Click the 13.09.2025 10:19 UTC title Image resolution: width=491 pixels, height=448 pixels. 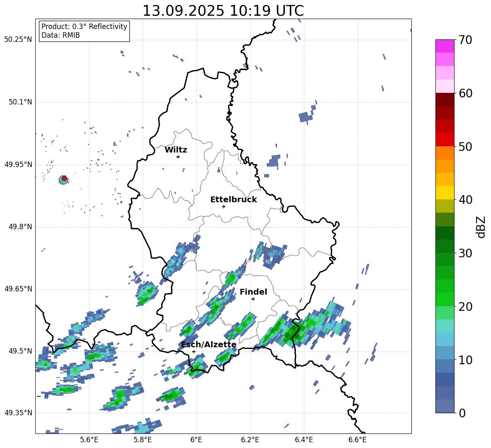[x=223, y=11]
